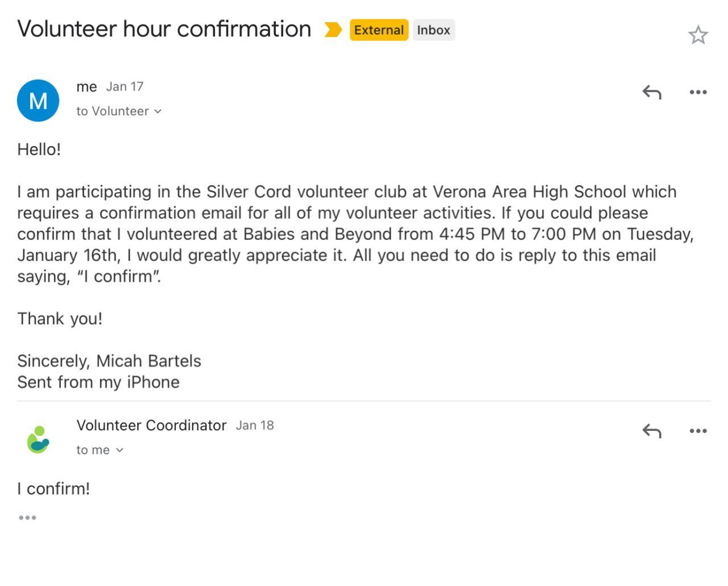
Task: Reply to the Jan 17 message
Action: [x=652, y=92]
